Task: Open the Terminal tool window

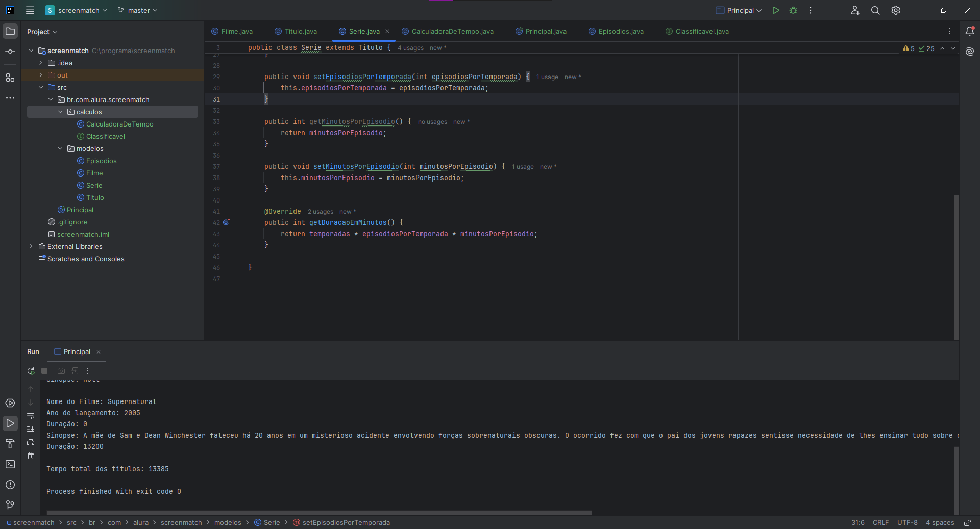Action: point(10,464)
